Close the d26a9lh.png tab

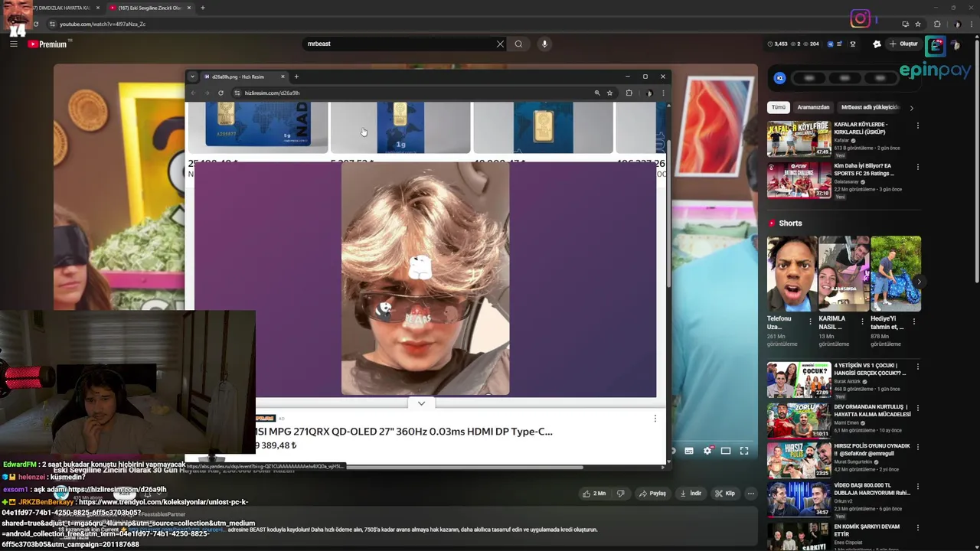[283, 77]
